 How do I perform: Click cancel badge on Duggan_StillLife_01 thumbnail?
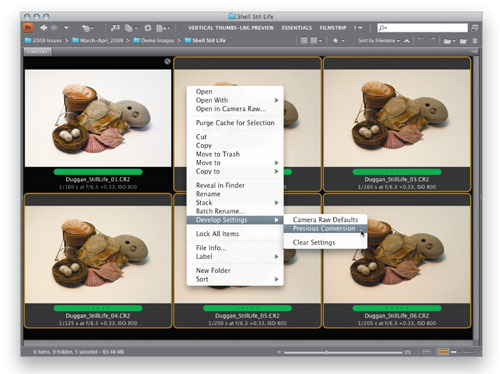point(167,61)
